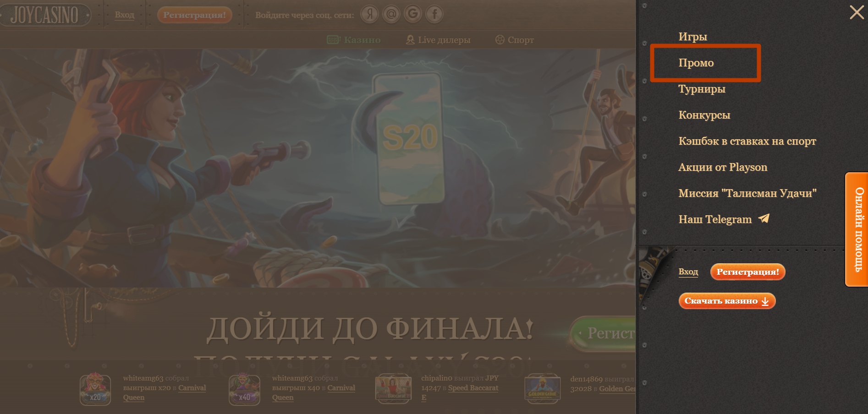Click Вход link in the top header

124,15
